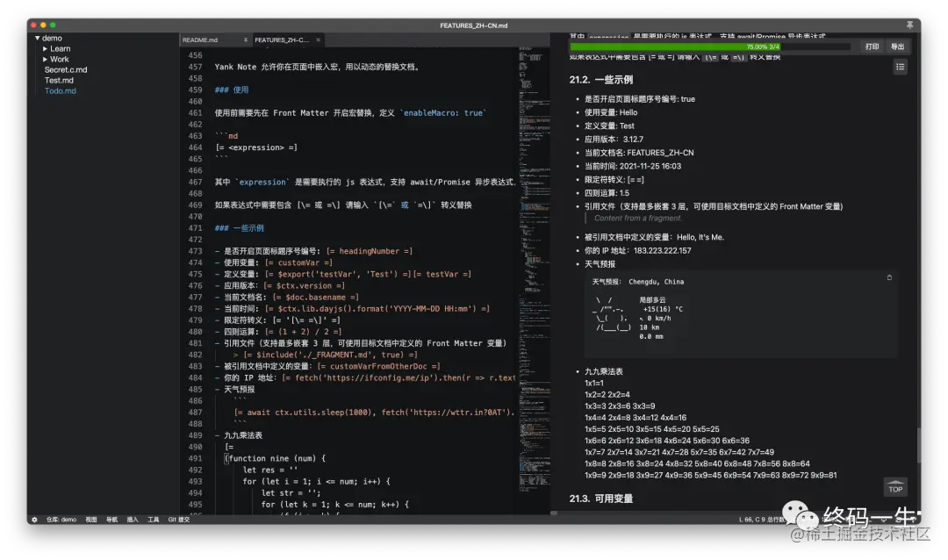Screen dimensions: 948x560
Task: Open the 导航 navigation menu
Action: click(x=111, y=520)
